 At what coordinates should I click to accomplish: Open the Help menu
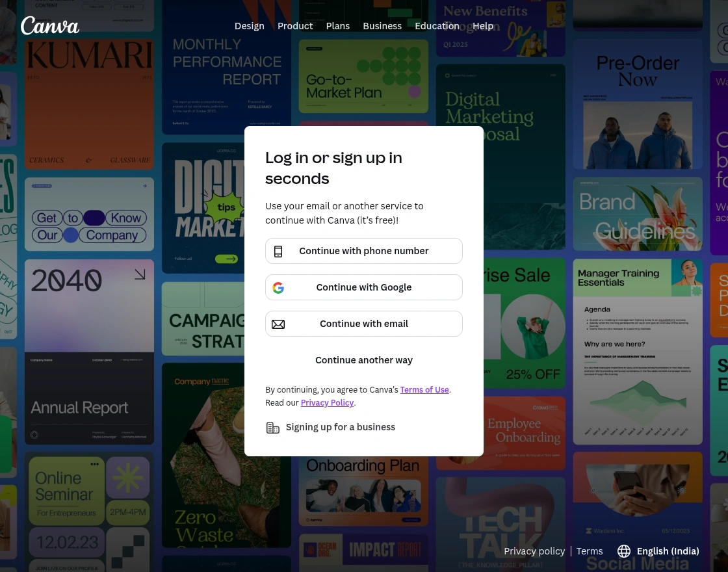[483, 26]
